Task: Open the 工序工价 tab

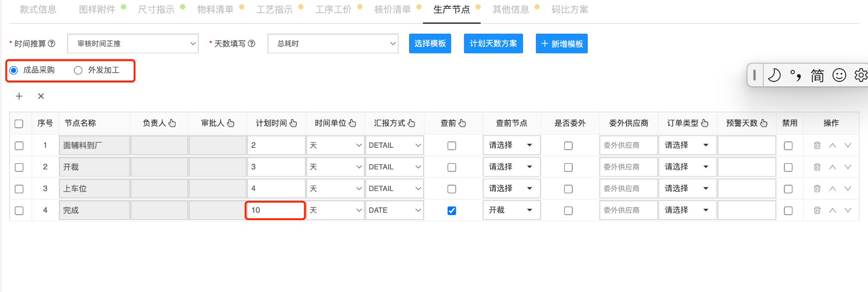Action: 333,10
